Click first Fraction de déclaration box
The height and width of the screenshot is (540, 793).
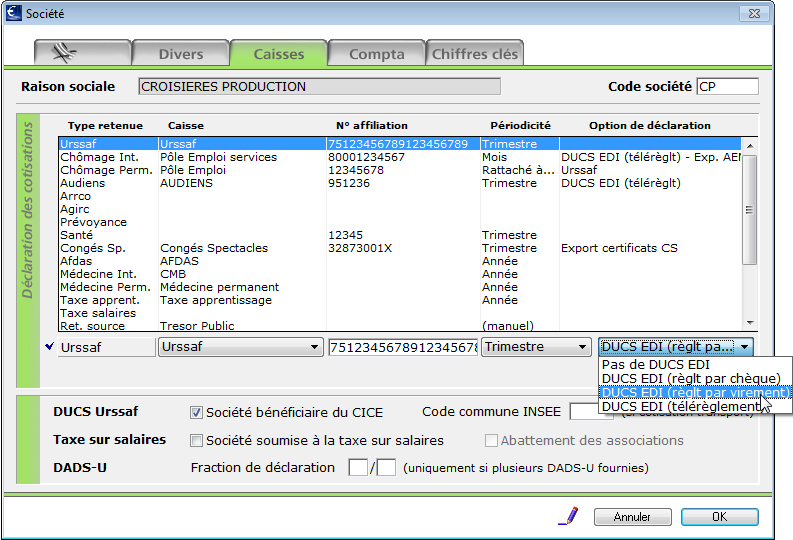(x=358, y=467)
